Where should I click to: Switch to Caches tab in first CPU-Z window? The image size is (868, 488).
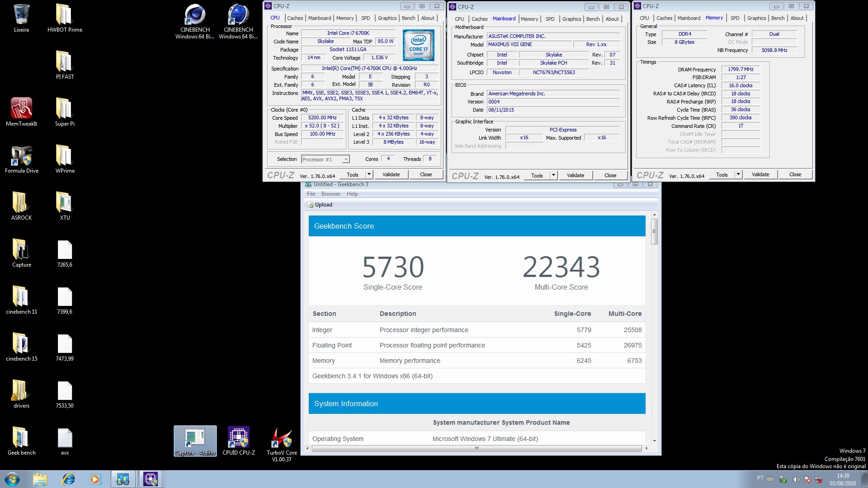(295, 18)
